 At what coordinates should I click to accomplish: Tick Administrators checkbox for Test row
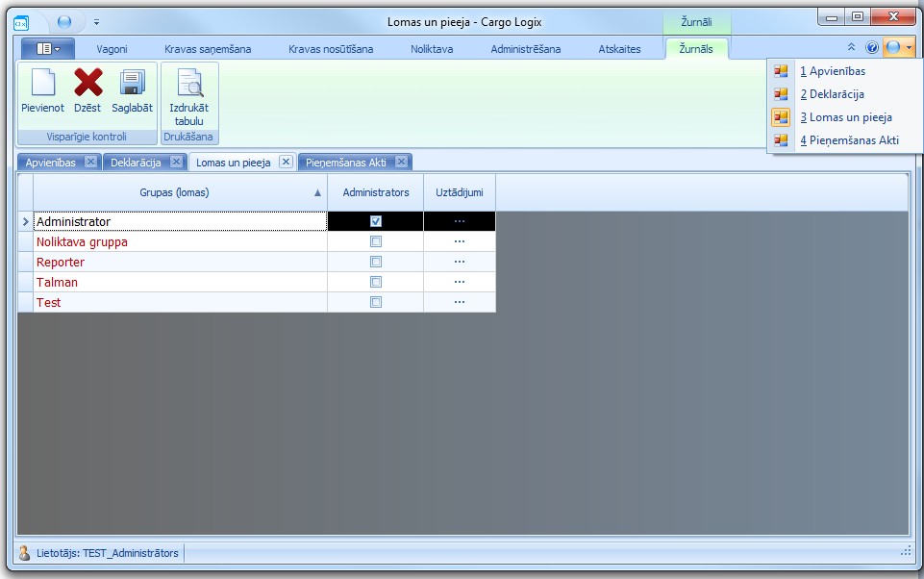[x=376, y=302]
